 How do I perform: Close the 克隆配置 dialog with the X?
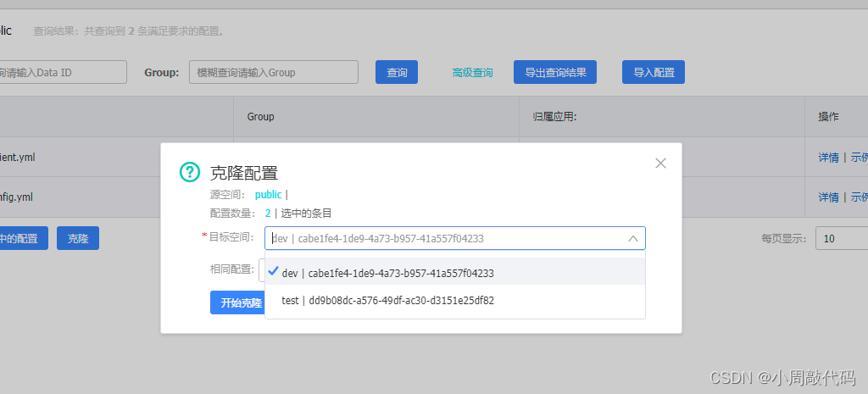tap(660, 164)
